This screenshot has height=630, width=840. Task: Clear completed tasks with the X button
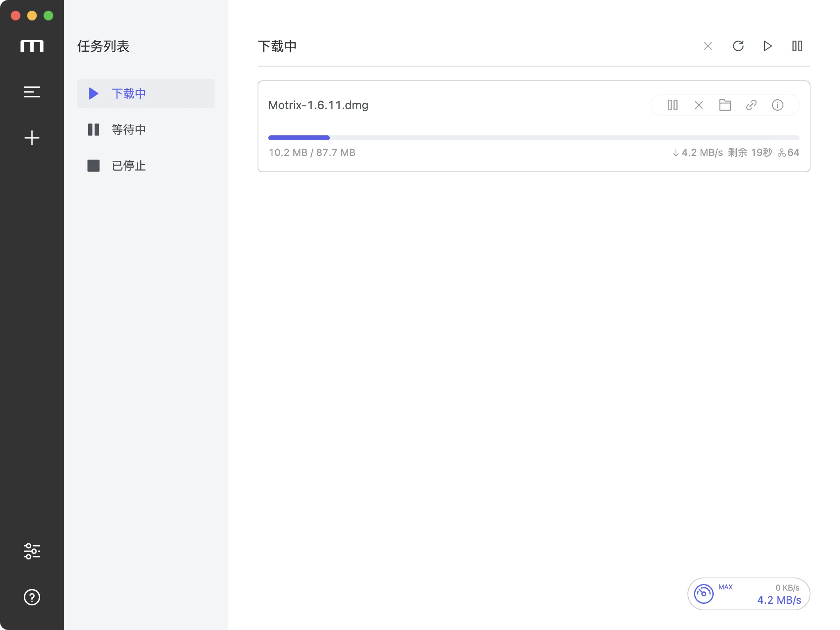[x=707, y=46]
